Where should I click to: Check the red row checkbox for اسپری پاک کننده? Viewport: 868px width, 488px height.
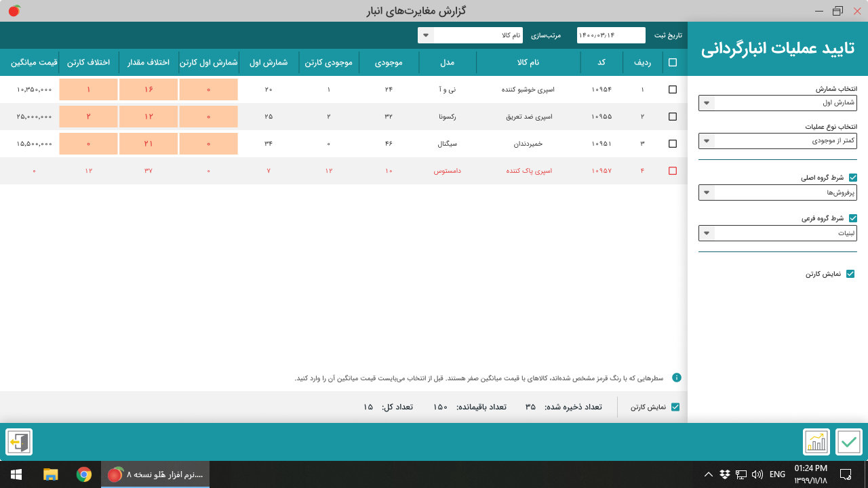(673, 171)
